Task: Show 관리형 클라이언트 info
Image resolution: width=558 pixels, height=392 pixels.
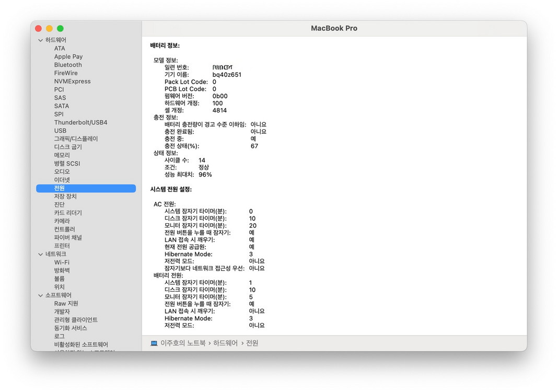Action: tap(76, 320)
